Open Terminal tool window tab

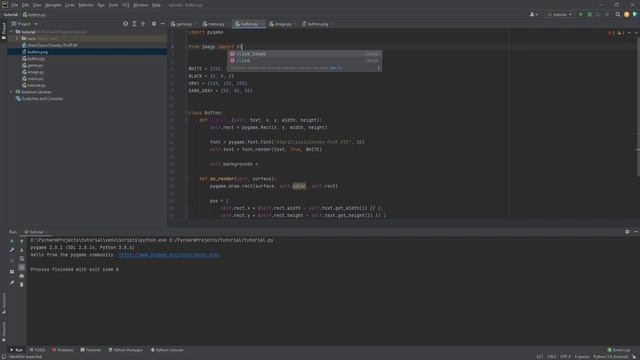(91, 350)
